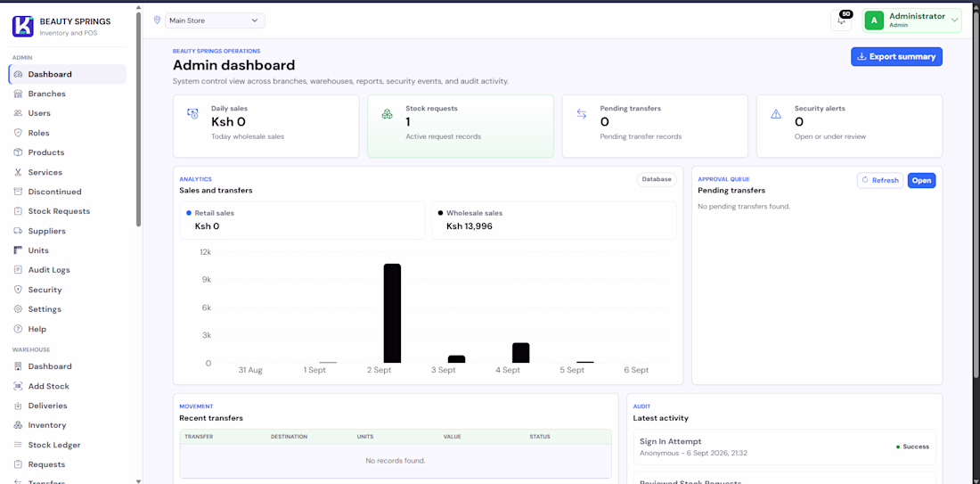Image resolution: width=980 pixels, height=484 pixels.
Task: Click the DESTINATION column header
Action: 289,437
